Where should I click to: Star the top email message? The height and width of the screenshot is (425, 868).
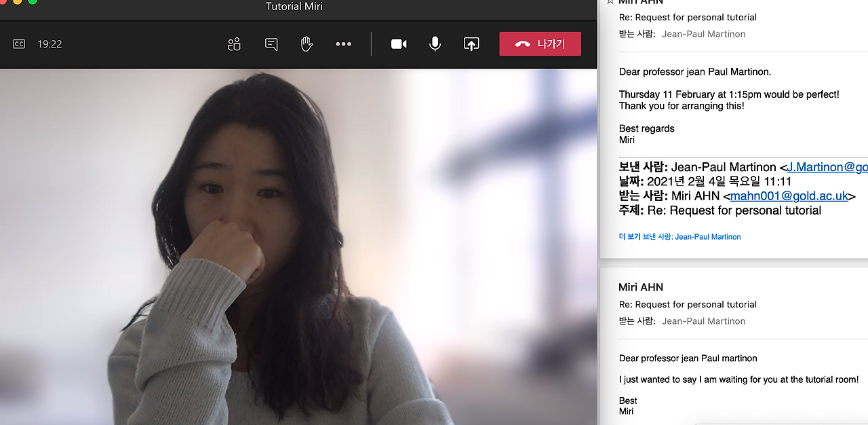click(610, 2)
